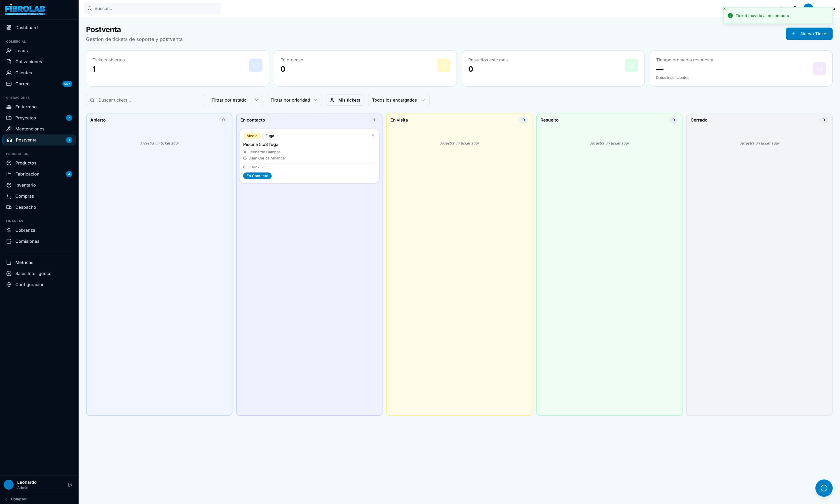Screen dimensions: 840x504
Task: Open the Filtrar por estado dropdown
Action: (235, 100)
